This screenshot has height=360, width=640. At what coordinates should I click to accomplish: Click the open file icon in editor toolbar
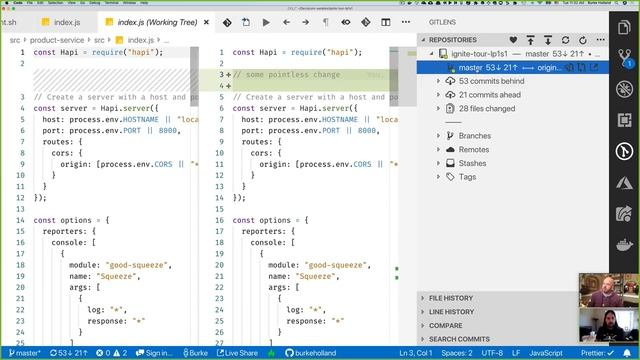246,22
